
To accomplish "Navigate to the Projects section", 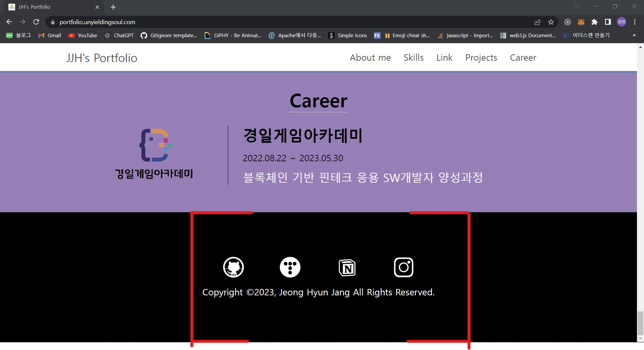I will point(481,58).
